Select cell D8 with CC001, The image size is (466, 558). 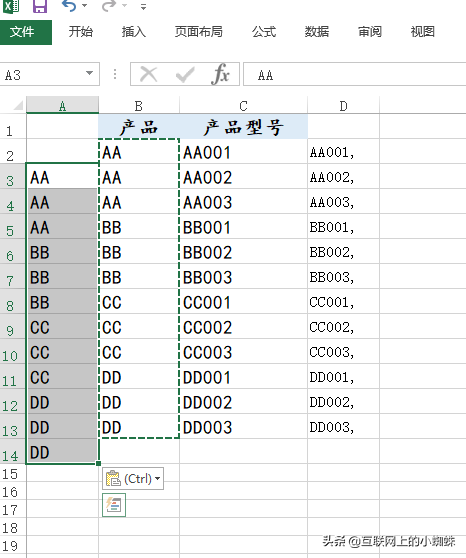[344, 302]
